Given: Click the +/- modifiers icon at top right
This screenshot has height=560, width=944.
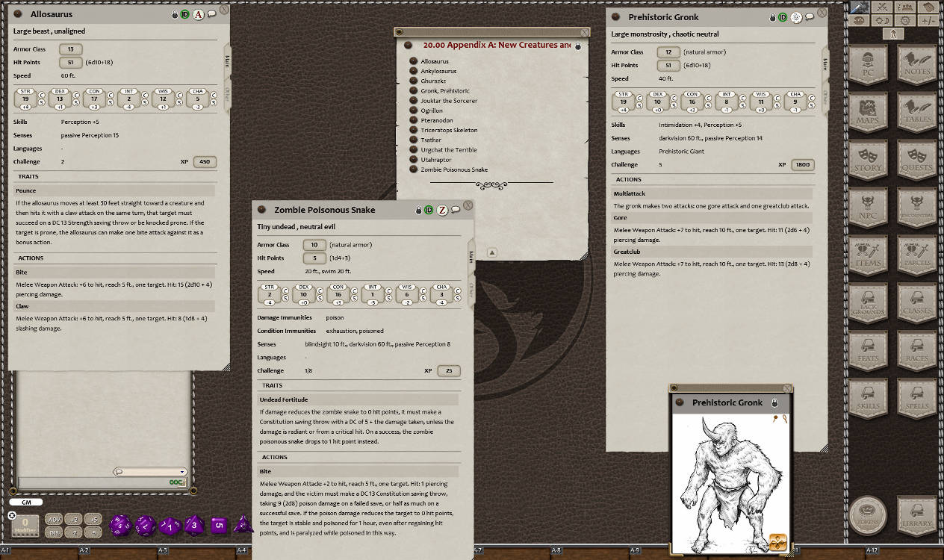Looking at the screenshot, I should coord(928,20).
